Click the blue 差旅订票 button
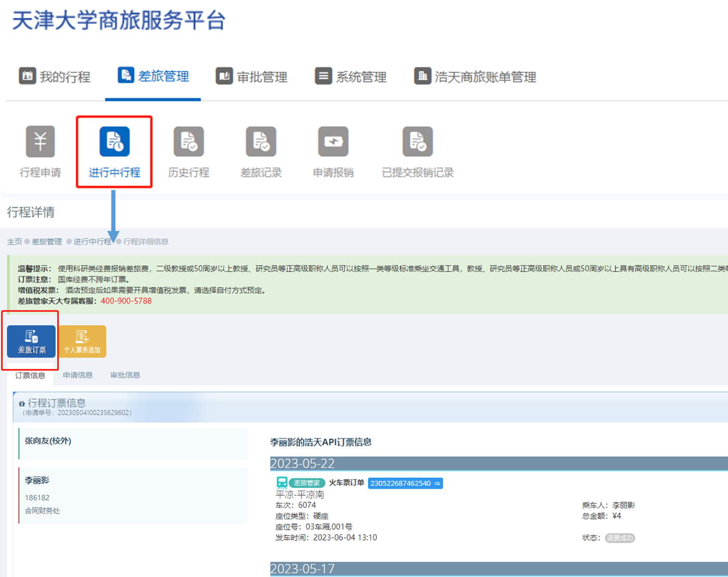This screenshot has width=728, height=577. click(x=31, y=341)
